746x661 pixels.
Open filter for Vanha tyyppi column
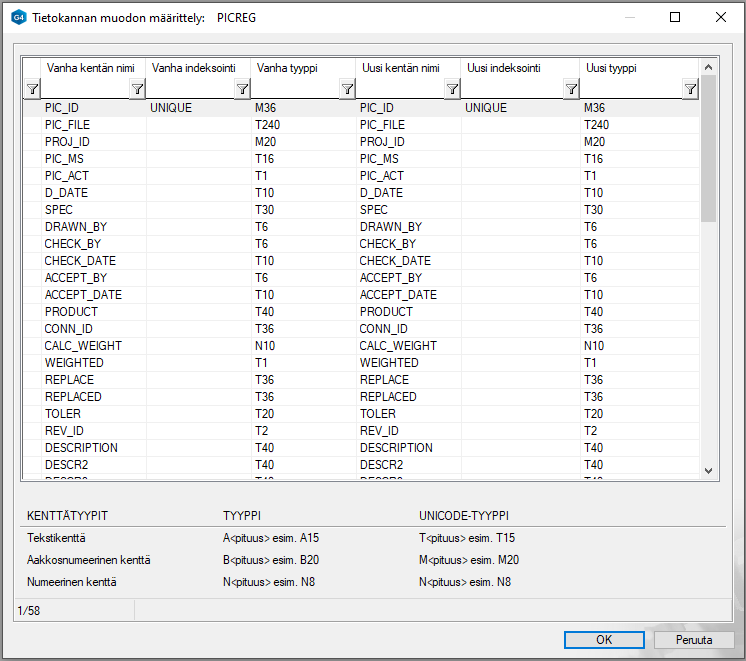pos(347,90)
